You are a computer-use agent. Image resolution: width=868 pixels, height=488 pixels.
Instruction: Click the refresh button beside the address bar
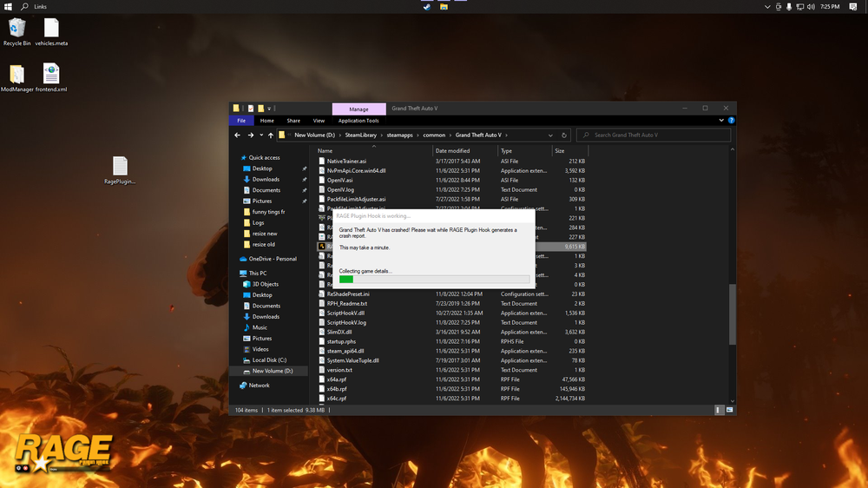tap(565, 135)
